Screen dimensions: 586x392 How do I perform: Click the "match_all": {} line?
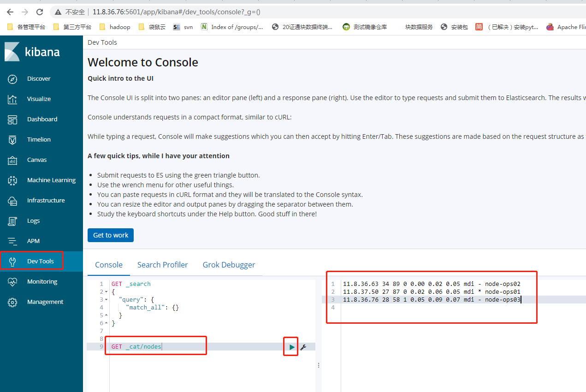152,308
